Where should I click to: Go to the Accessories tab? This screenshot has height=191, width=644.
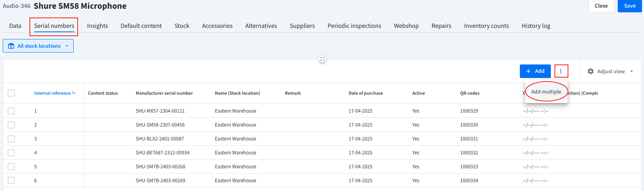(x=217, y=26)
